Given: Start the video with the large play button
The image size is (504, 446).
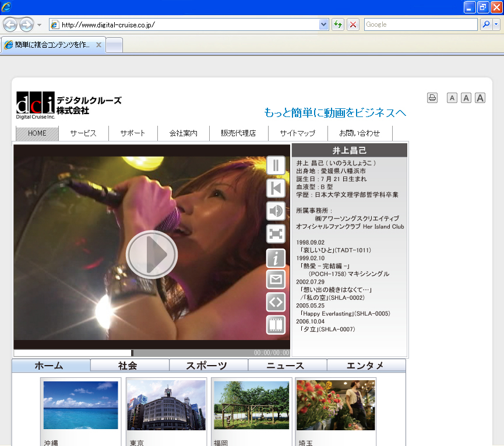Looking at the screenshot, I should [151, 254].
